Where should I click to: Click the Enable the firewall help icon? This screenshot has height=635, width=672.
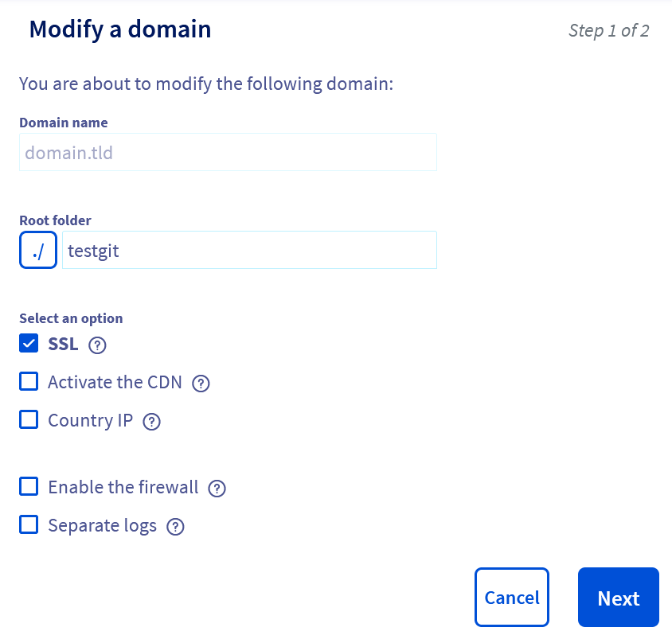coord(217,489)
